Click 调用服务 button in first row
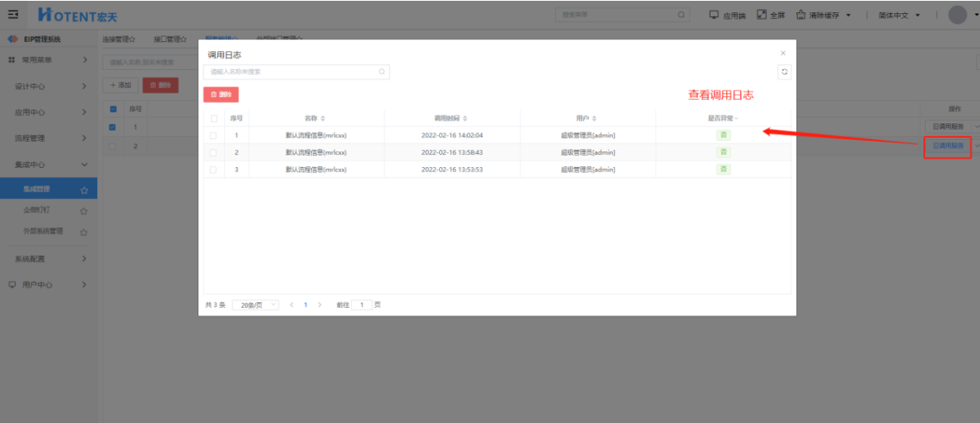The width and height of the screenshot is (980, 423). pyautogui.click(x=948, y=126)
